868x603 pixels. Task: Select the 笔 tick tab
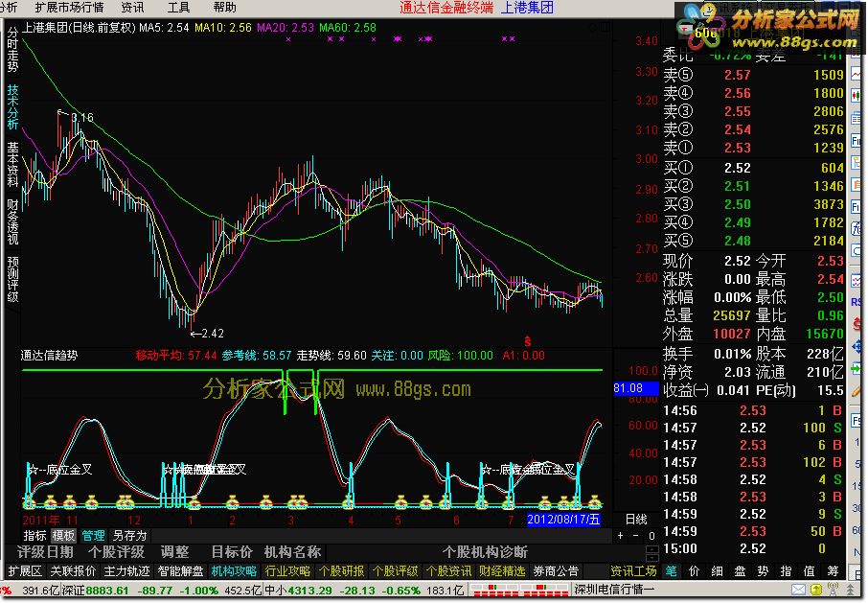pyautogui.click(x=671, y=570)
